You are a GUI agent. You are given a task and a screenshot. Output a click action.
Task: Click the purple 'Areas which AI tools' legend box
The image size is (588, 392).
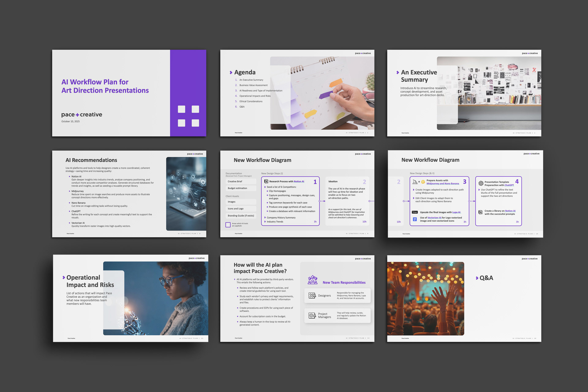click(x=228, y=225)
